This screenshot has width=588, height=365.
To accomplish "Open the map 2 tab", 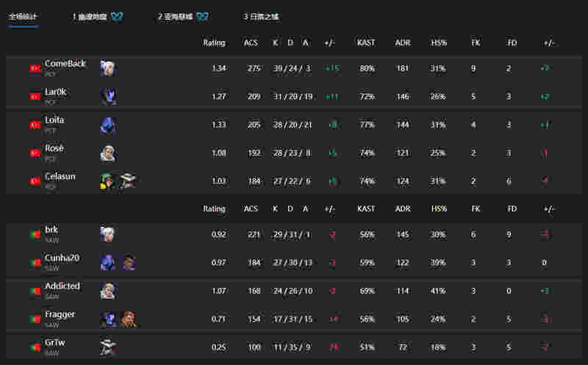I will tap(183, 17).
